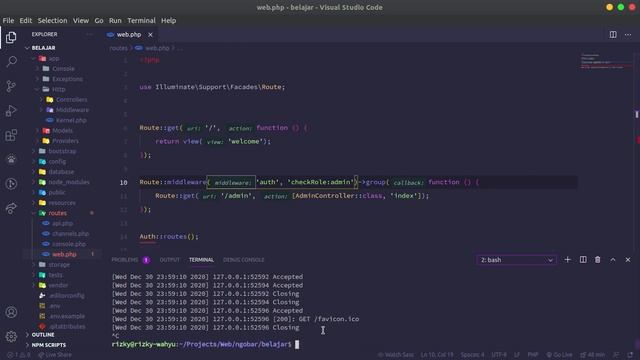Open the Run menu

pyautogui.click(x=115, y=20)
